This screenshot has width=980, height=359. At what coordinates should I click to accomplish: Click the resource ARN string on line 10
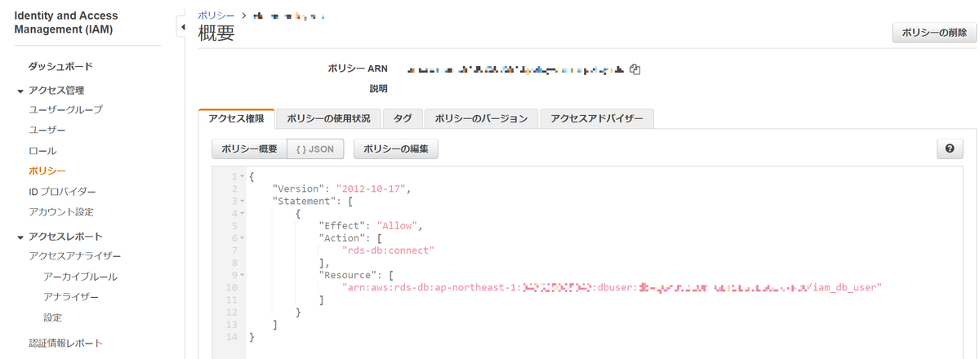(612, 287)
